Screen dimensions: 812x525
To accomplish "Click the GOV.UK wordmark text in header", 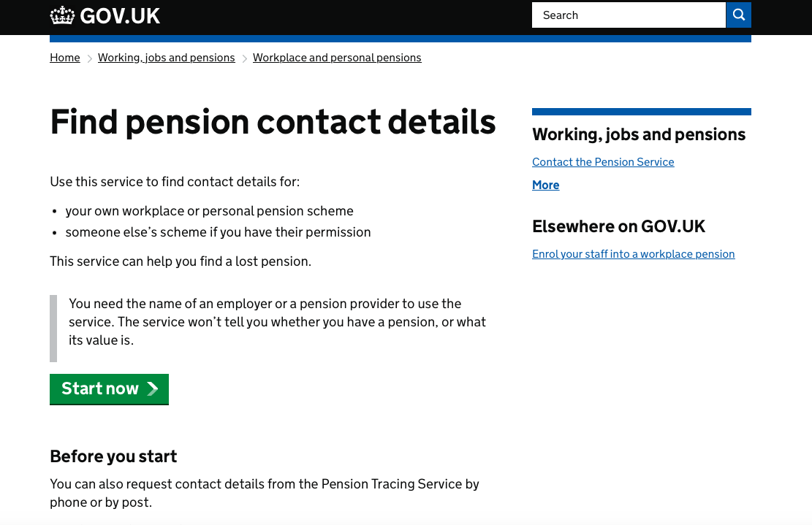I will [x=120, y=16].
